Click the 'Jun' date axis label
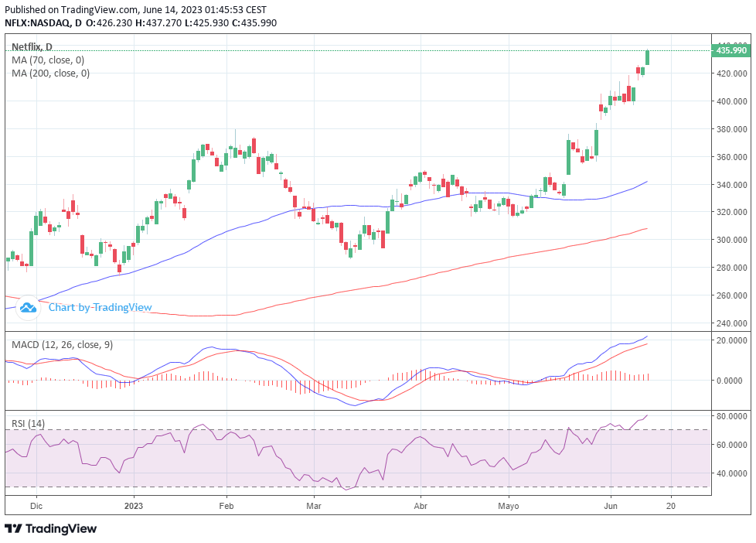The width and height of the screenshot is (756, 543). click(611, 506)
